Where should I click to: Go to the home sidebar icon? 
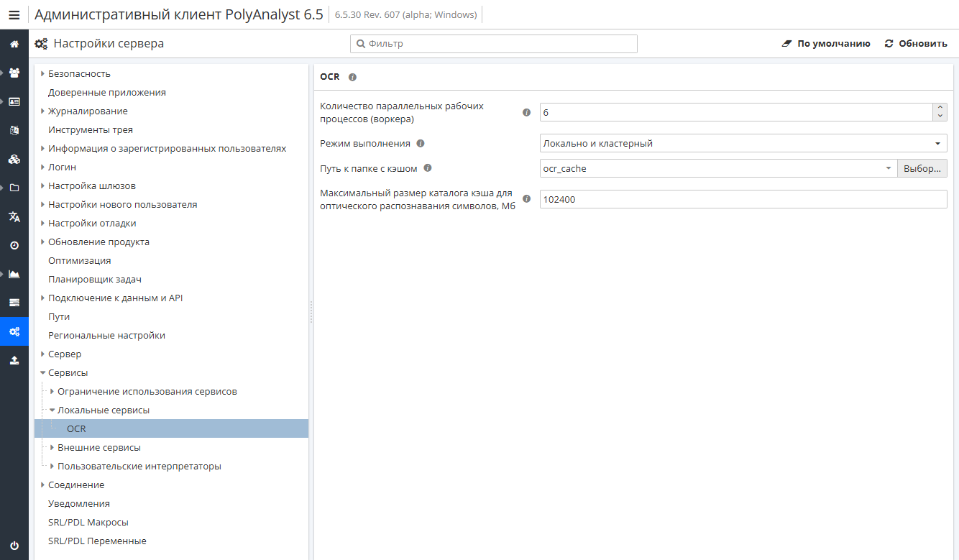point(14,44)
